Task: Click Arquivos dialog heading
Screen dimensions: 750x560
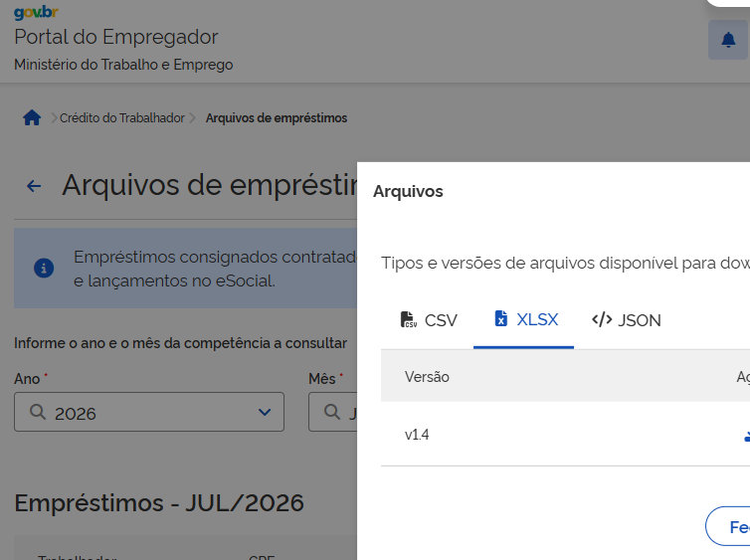Action: click(x=408, y=191)
